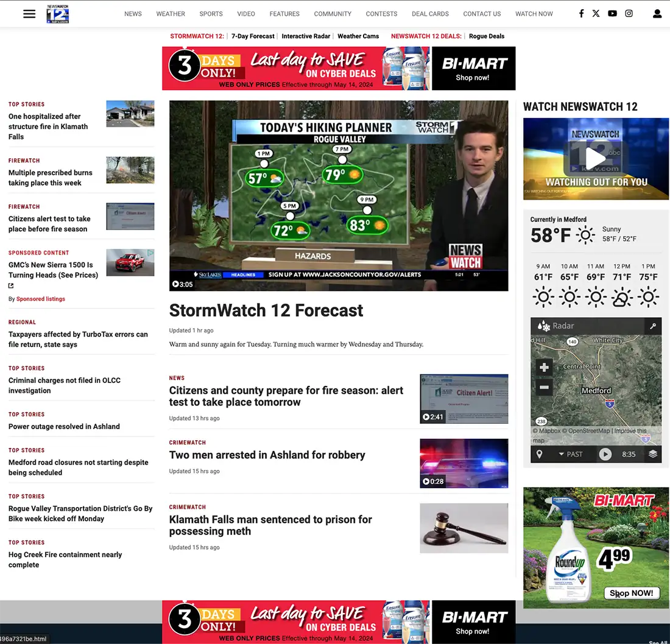Open the Weather Cams link
This screenshot has width=670, height=644.
pyautogui.click(x=358, y=37)
